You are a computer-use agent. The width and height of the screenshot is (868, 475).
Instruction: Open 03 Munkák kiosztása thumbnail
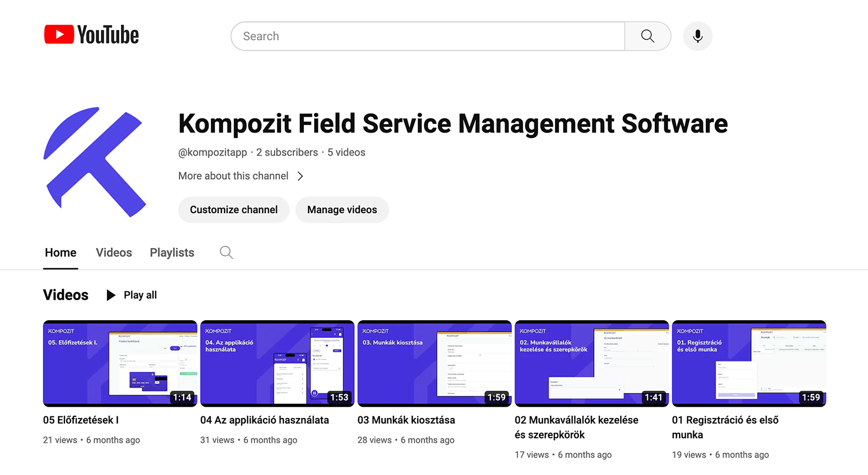coord(435,363)
